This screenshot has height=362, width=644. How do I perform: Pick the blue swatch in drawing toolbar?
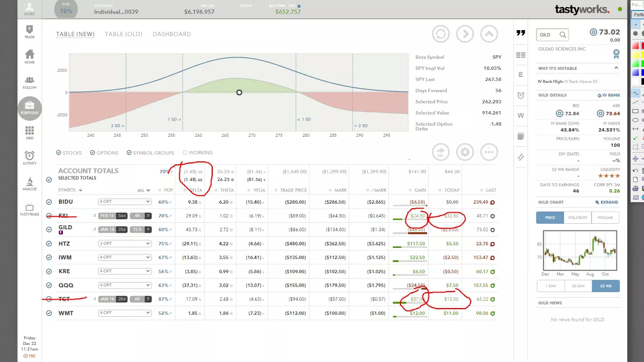pos(636,72)
